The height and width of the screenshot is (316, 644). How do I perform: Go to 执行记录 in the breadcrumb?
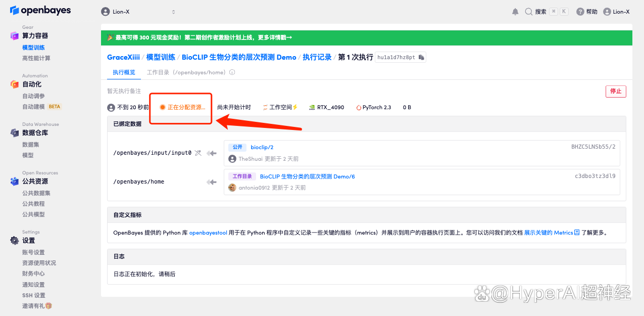point(317,57)
